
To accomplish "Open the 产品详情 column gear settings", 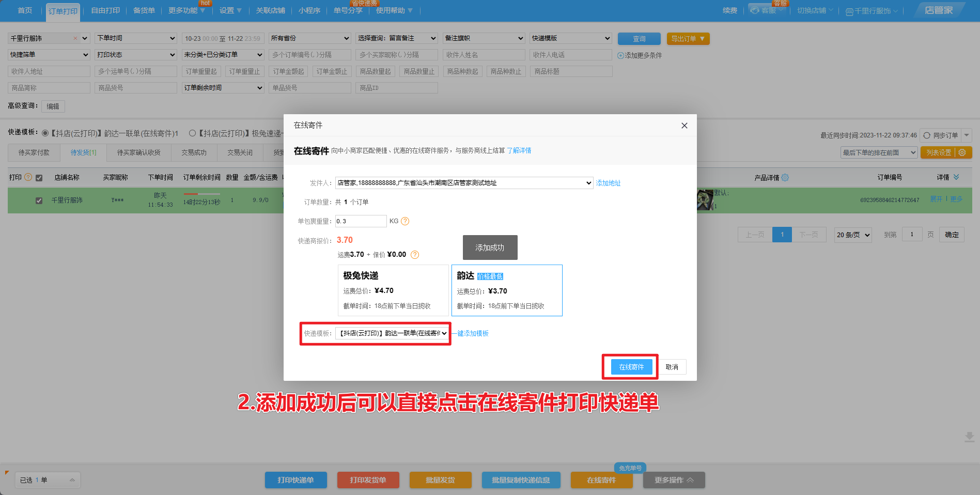I will [x=785, y=178].
